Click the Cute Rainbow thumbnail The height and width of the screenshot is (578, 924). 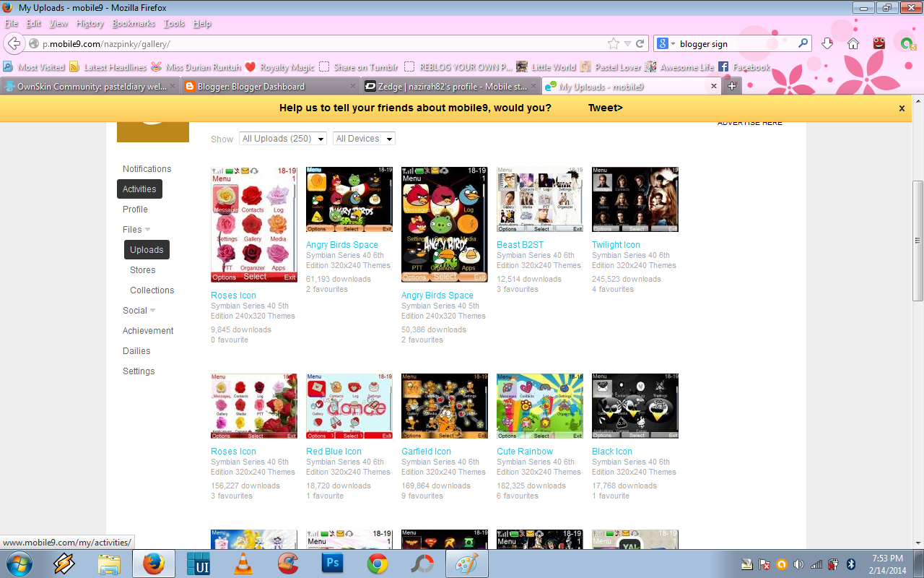click(x=540, y=406)
